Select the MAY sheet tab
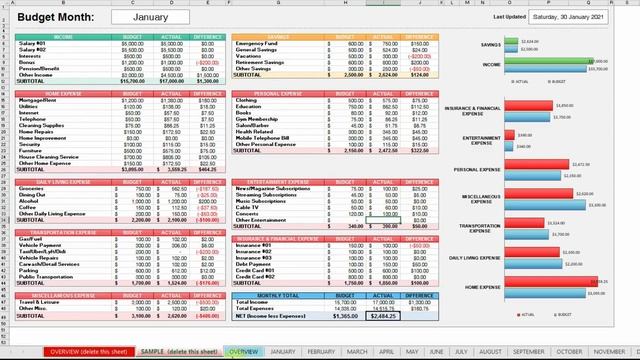 tap(412, 351)
